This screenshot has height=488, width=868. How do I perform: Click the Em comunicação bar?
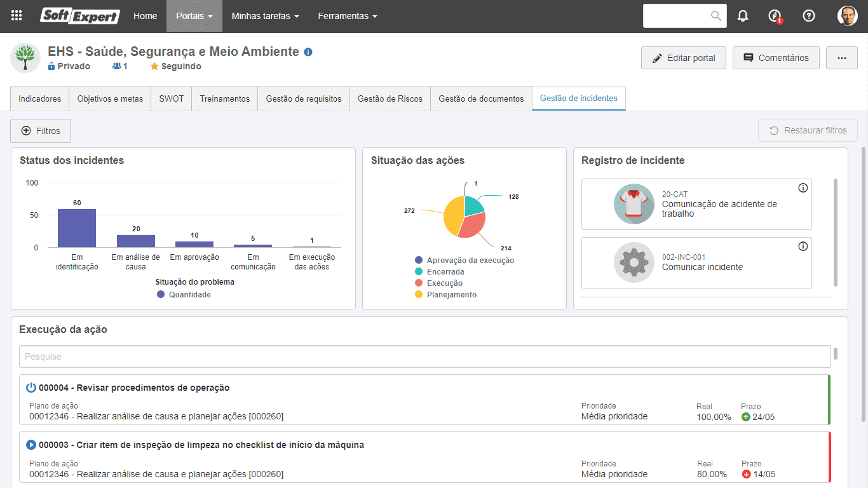click(x=253, y=246)
